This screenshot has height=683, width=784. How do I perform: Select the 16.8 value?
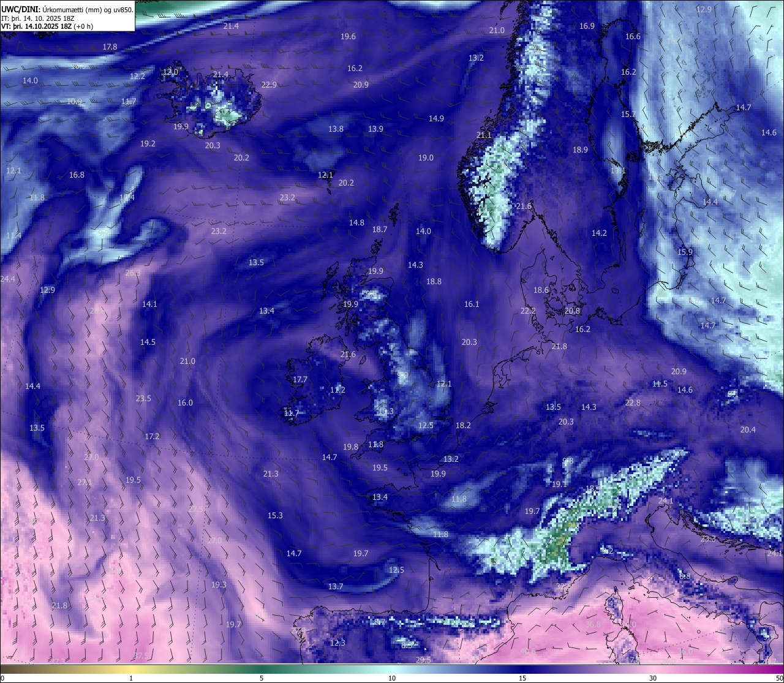(x=77, y=175)
